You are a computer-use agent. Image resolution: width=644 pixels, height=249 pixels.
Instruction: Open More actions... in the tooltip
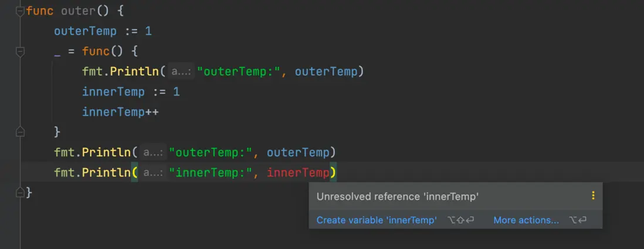[526, 220]
